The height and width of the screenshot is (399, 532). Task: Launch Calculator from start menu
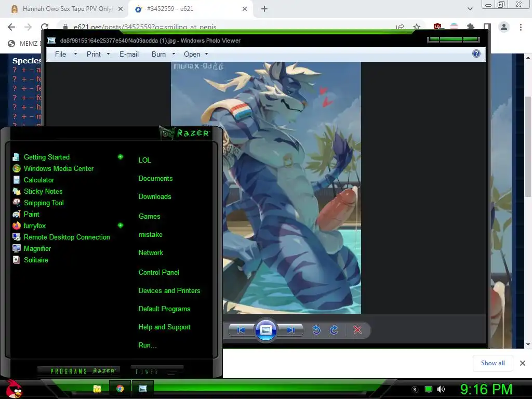[x=38, y=180]
